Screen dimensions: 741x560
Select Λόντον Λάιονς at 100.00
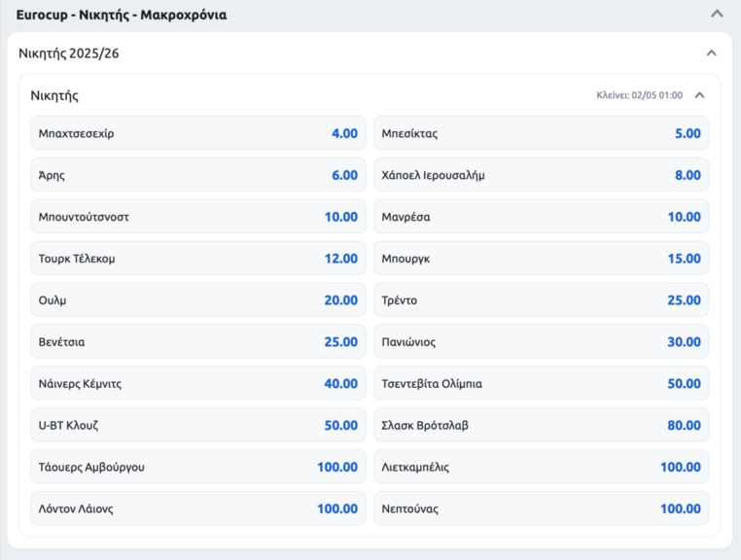(x=197, y=508)
